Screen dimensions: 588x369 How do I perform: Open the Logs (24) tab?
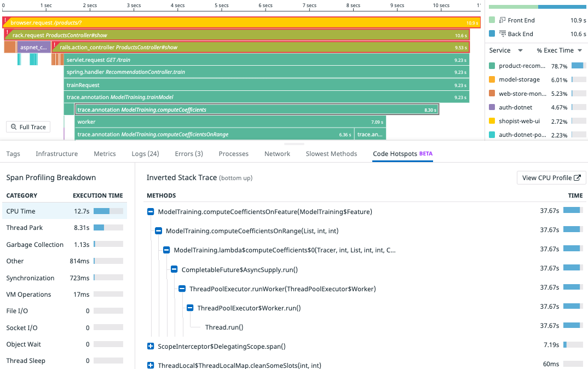click(145, 154)
